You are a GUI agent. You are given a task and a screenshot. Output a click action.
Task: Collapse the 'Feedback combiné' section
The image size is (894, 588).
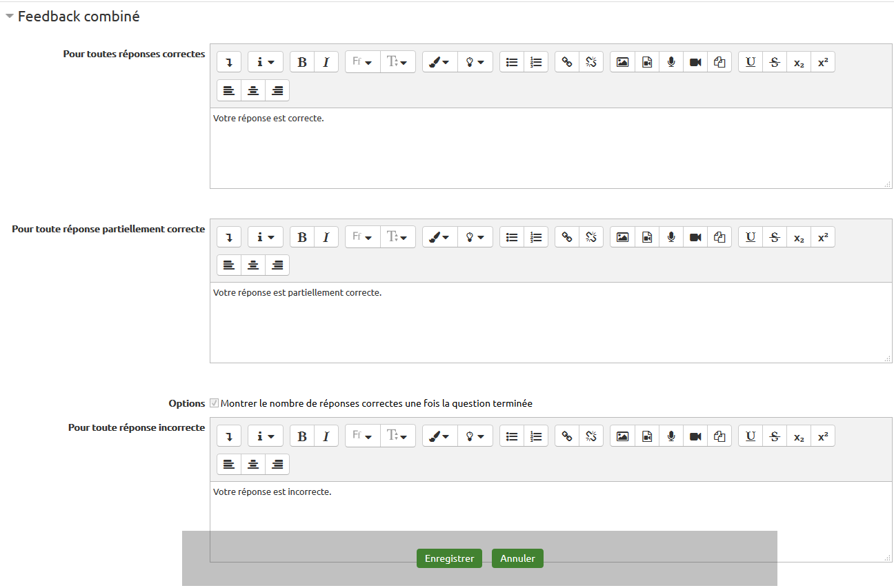tap(10, 17)
